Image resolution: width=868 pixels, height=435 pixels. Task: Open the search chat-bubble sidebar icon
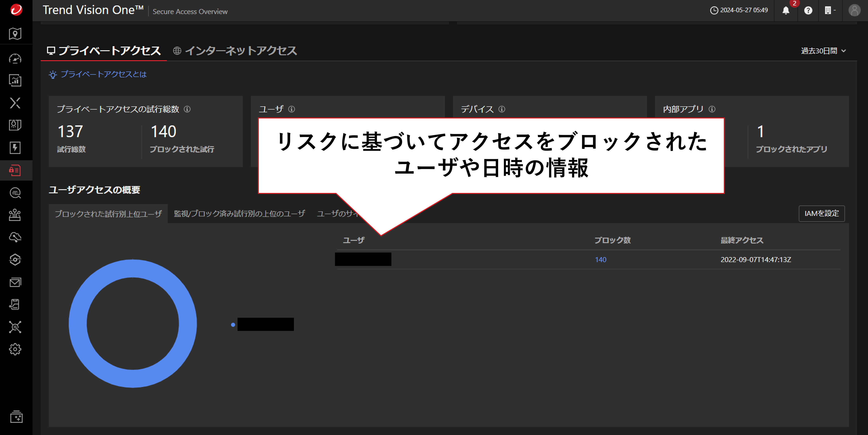click(x=15, y=193)
